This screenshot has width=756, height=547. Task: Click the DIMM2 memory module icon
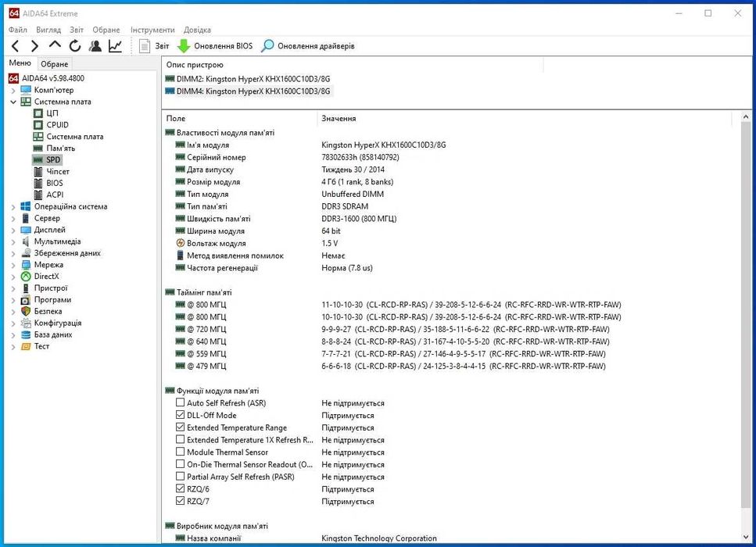pos(170,79)
